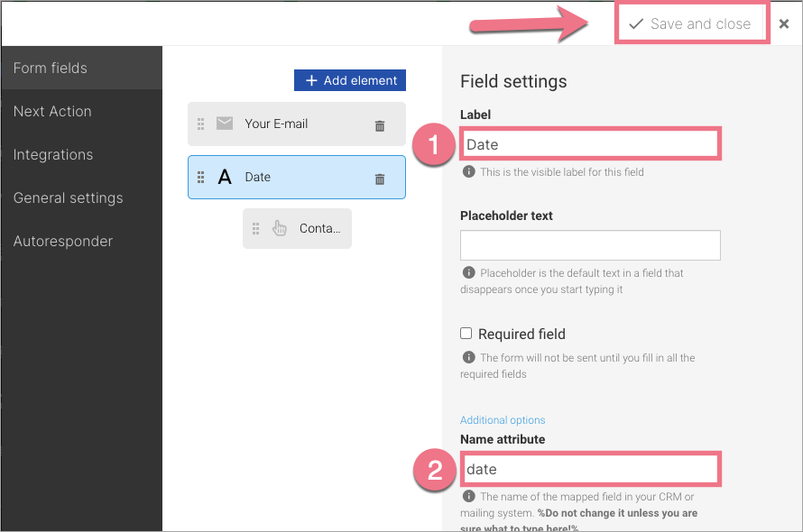The width and height of the screenshot is (803, 532).
Task: Open Additional options
Action: point(503,419)
